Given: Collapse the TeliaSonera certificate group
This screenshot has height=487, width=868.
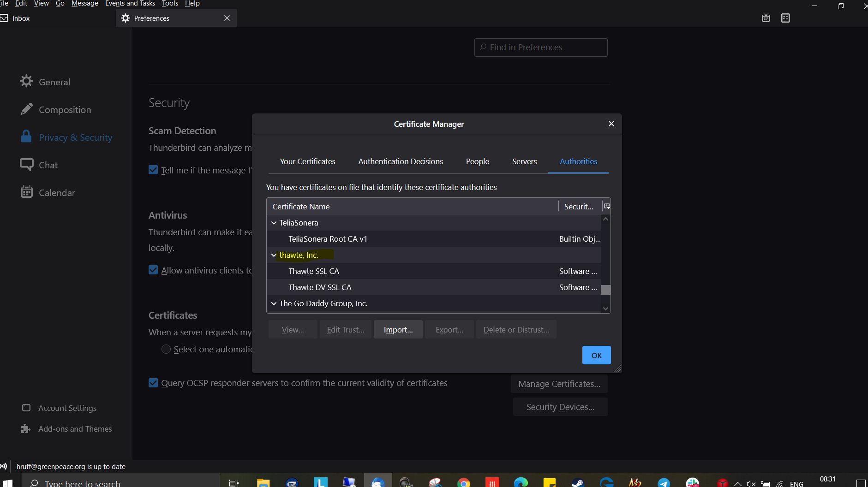Looking at the screenshot, I should click(274, 223).
